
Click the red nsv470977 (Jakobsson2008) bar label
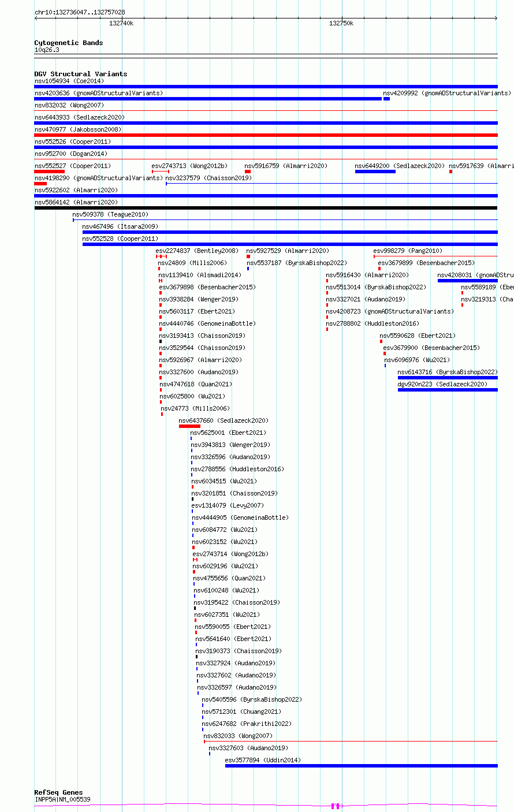(x=78, y=129)
